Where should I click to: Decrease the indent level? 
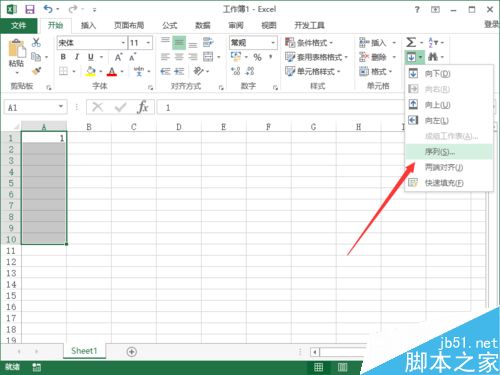tap(165, 71)
